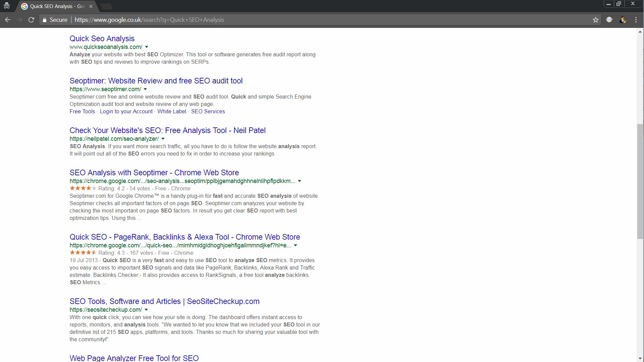
Task: Click the vertical scrollbar thumb
Action: (640, 181)
